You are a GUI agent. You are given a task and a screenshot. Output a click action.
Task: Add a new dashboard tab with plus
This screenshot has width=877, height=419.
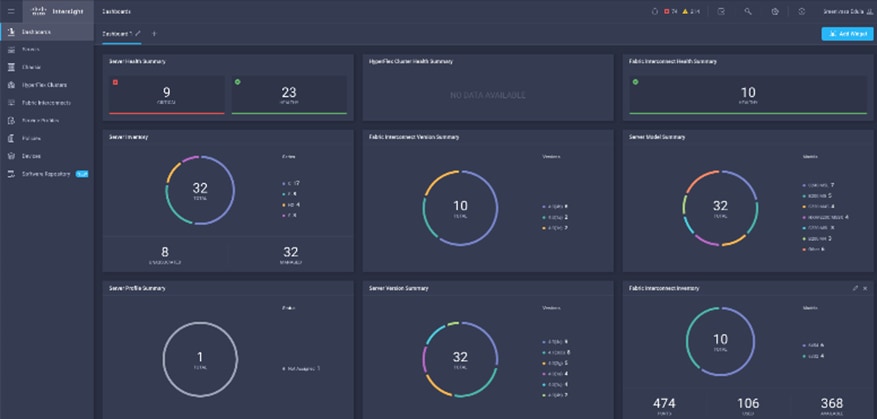154,34
